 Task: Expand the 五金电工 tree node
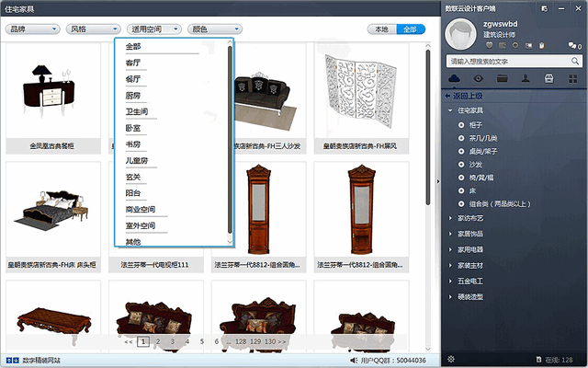click(x=450, y=281)
